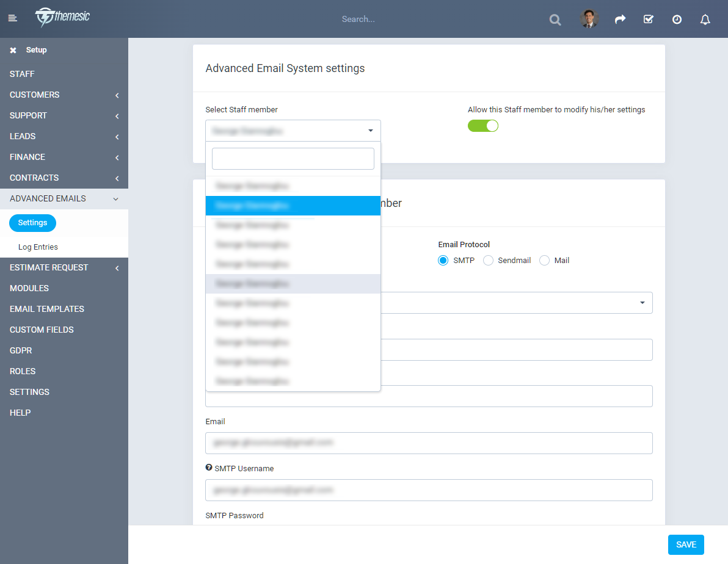This screenshot has width=728, height=564.
Task: Open the profile avatar in the top bar
Action: (588, 18)
